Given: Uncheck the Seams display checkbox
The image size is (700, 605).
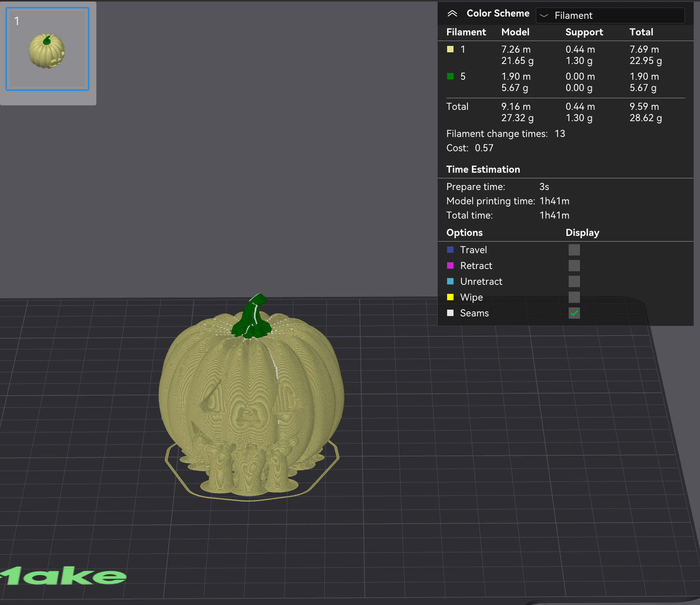Looking at the screenshot, I should [574, 313].
